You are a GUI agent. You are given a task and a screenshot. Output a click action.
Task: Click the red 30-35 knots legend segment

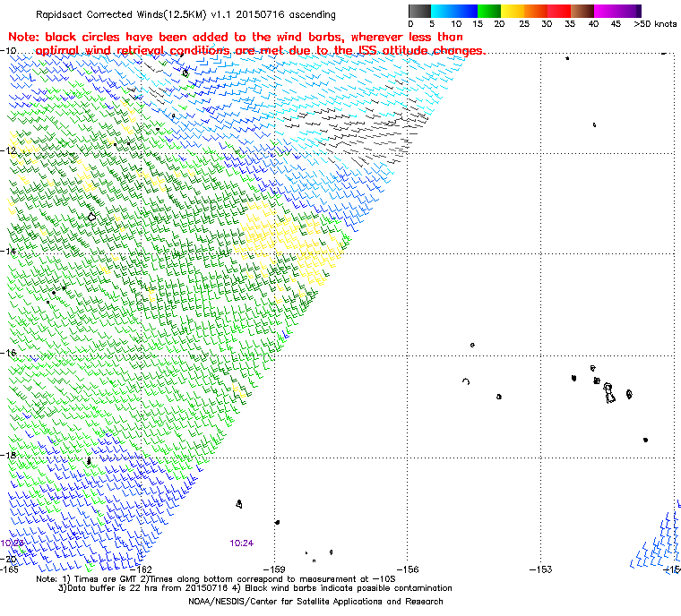click(559, 11)
